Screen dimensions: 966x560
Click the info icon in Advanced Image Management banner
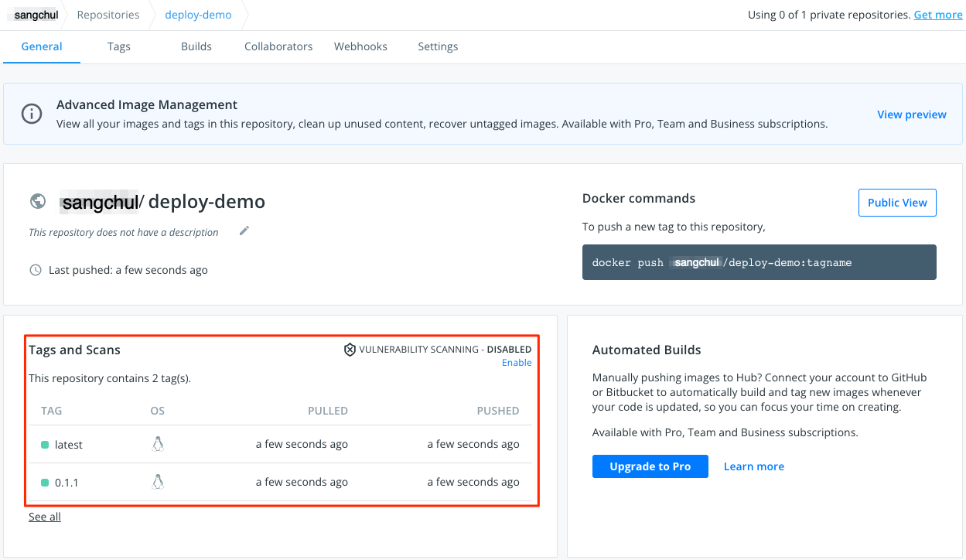tap(31, 114)
